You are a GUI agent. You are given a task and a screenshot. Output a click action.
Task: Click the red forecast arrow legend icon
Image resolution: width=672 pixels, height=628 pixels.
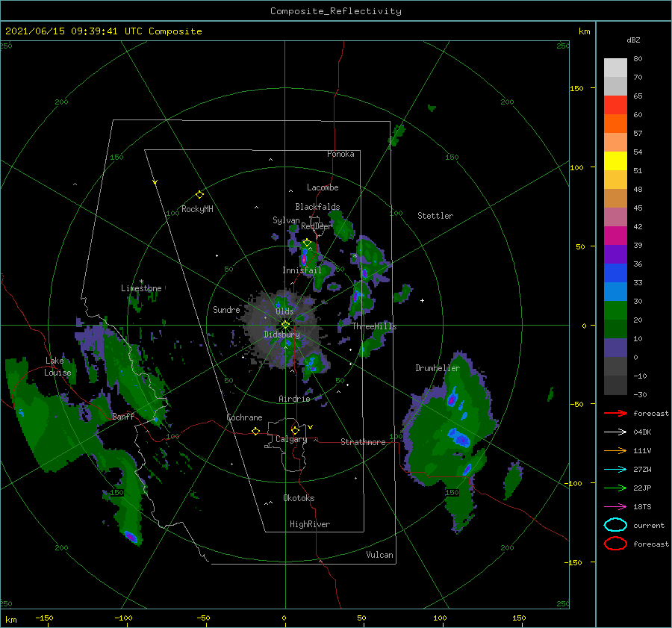click(615, 413)
